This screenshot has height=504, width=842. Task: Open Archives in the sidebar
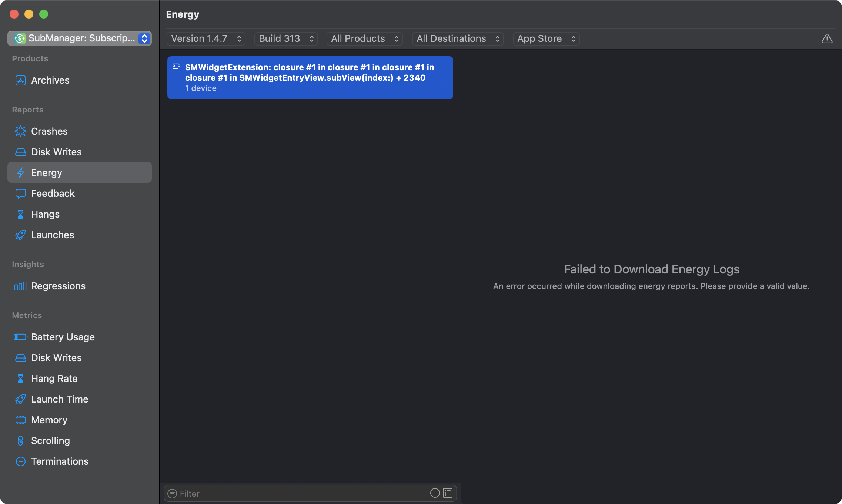tap(80, 80)
